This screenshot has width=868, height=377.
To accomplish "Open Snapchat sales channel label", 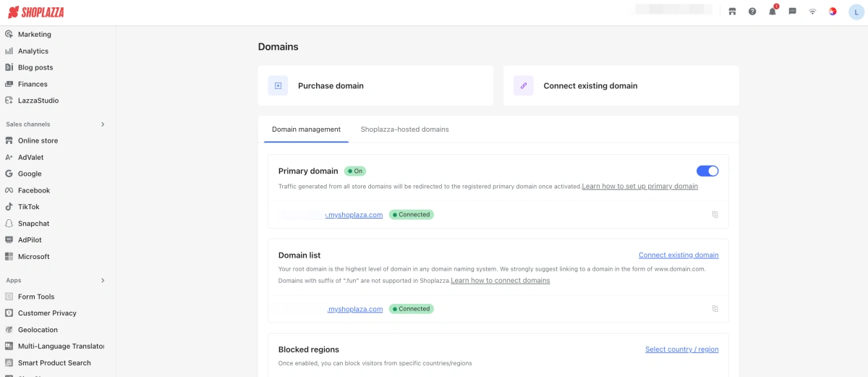I will [x=34, y=224].
